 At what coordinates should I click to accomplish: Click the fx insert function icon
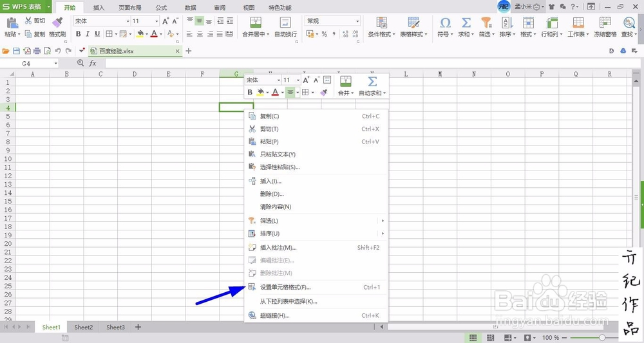point(93,63)
